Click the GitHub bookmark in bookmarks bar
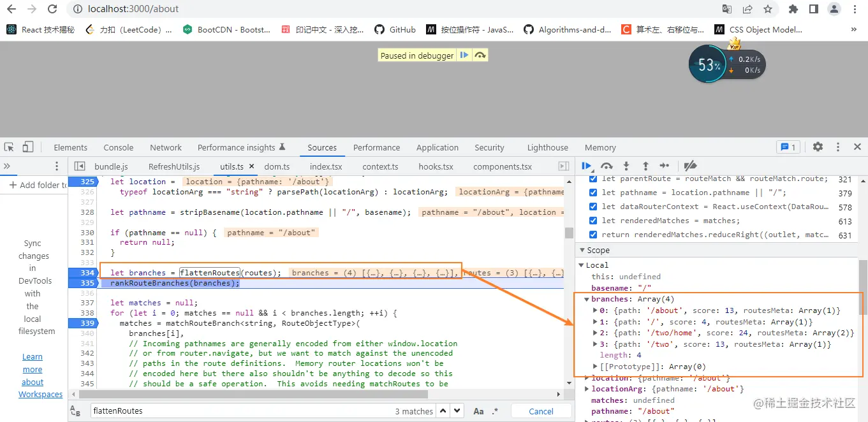This screenshot has width=868, height=422. pyautogui.click(x=395, y=29)
